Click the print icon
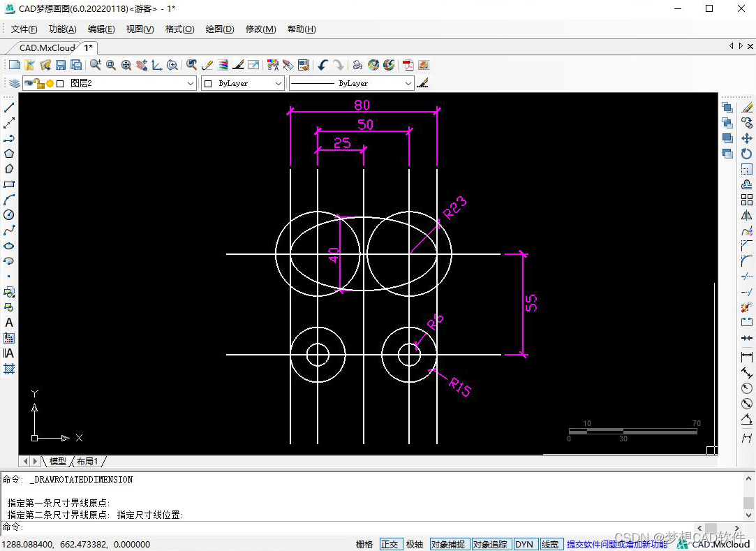756x551 pixels. click(357, 65)
